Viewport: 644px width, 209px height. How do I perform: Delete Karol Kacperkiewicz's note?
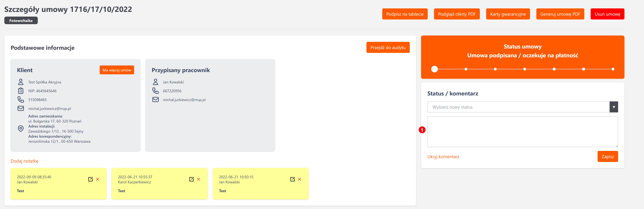click(198, 179)
